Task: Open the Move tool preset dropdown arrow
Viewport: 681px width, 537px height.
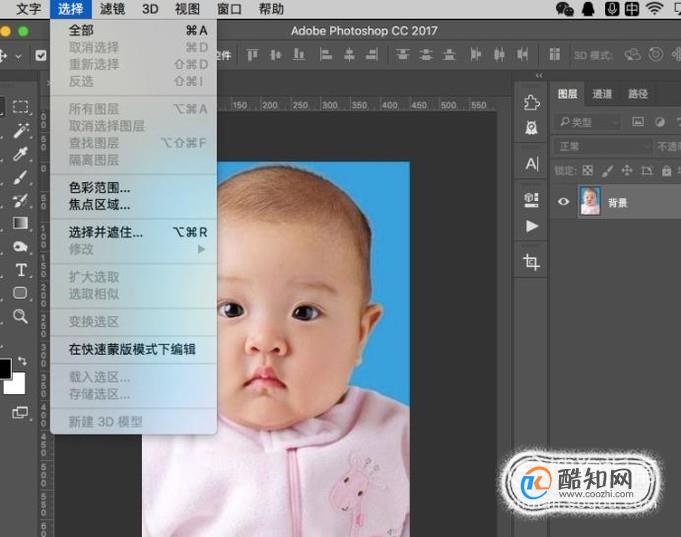Action: coord(18,56)
